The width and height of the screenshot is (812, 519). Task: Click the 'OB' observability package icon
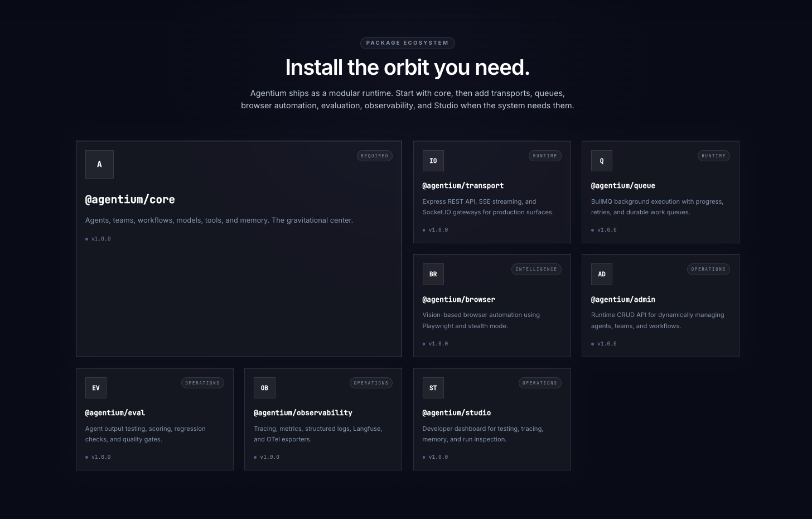coord(264,388)
